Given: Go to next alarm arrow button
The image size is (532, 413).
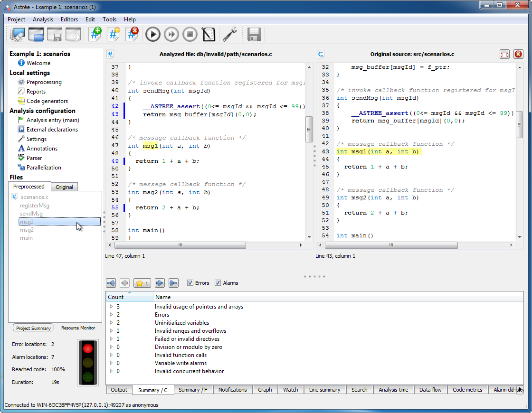Looking at the screenshot, I should 160,283.
